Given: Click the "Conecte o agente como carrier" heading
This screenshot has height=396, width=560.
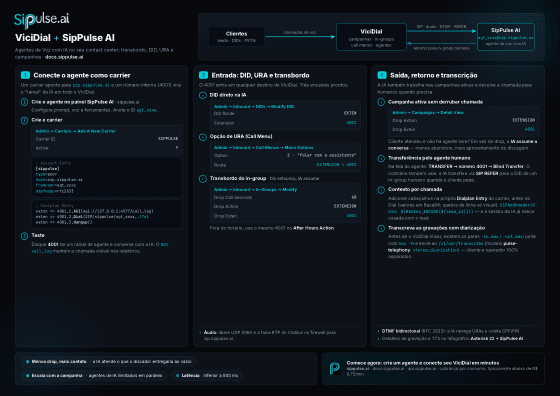Looking at the screenshot, I should (82, 75).
